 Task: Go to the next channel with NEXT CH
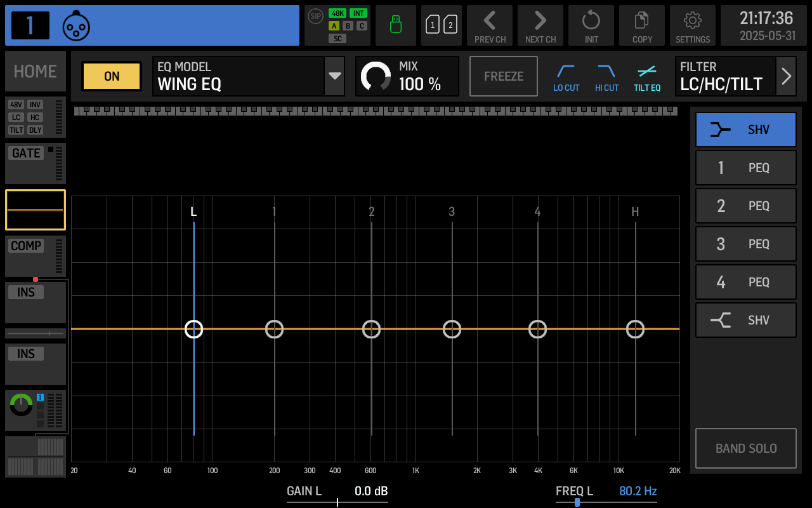click(540, 25)
